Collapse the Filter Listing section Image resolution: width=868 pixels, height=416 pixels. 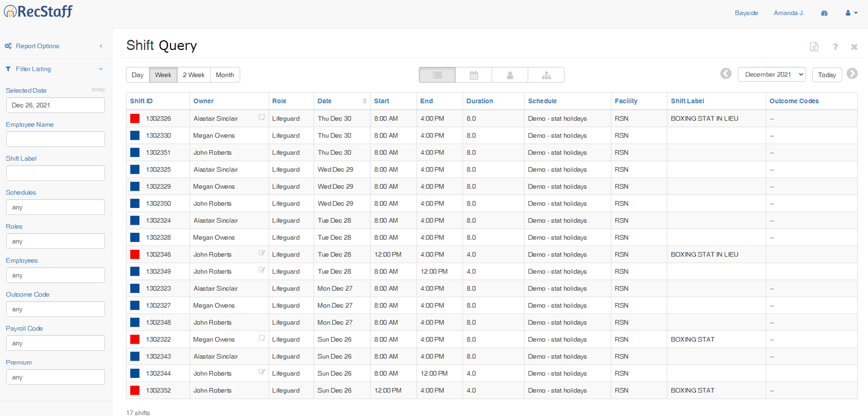click(x=101, y=69)
